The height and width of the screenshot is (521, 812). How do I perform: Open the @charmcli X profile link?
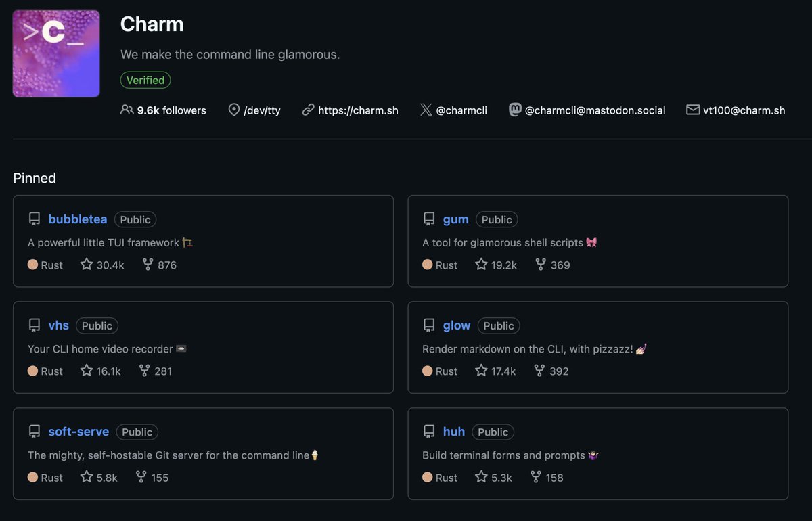point(461,110)
